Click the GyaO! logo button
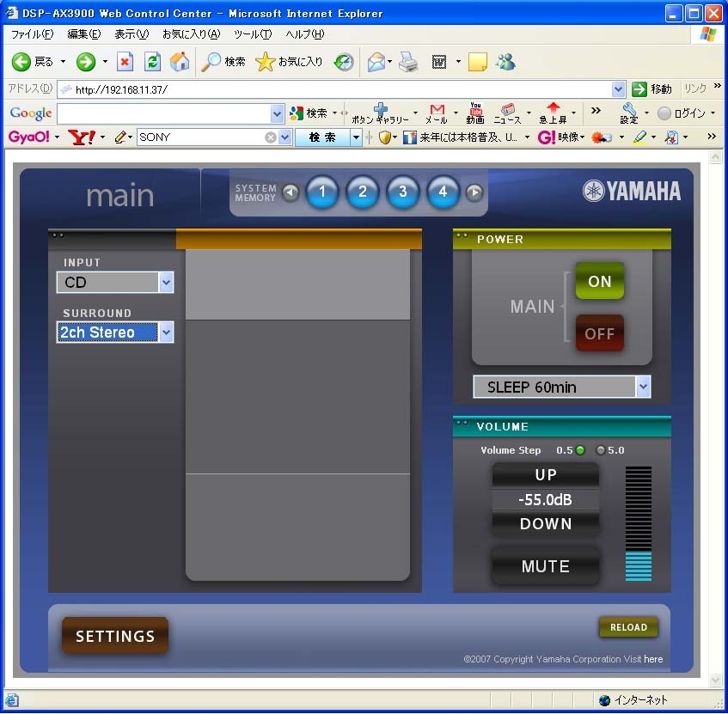Viewport: 728px width, 714px height. pyautogui.click(x=28, y=137)
